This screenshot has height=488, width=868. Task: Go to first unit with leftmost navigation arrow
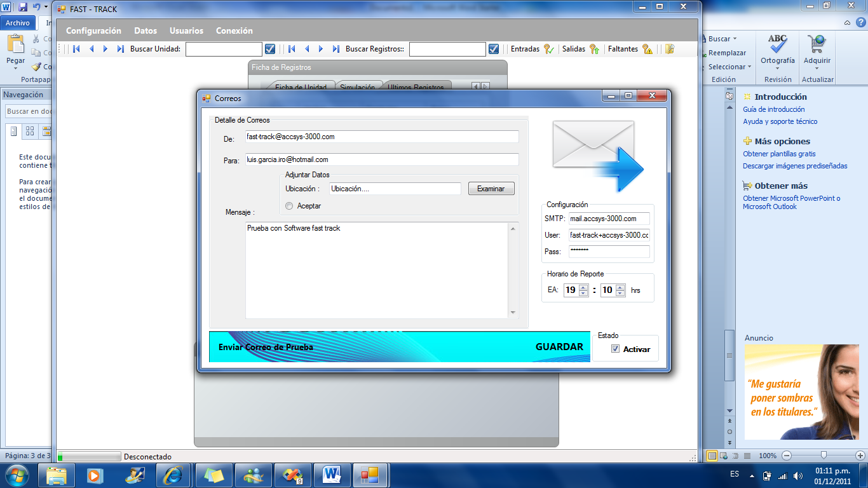[x=76, y=49]
